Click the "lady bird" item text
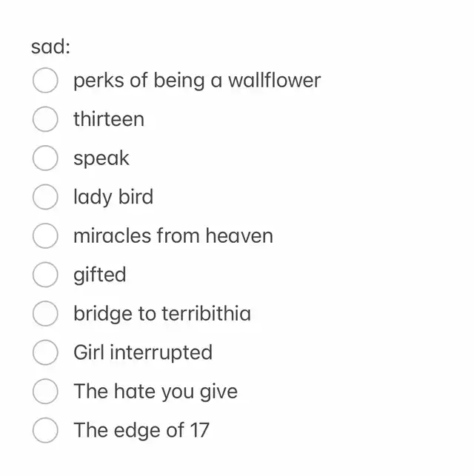This screenshot has height=476, width=474. coord(113,197)
